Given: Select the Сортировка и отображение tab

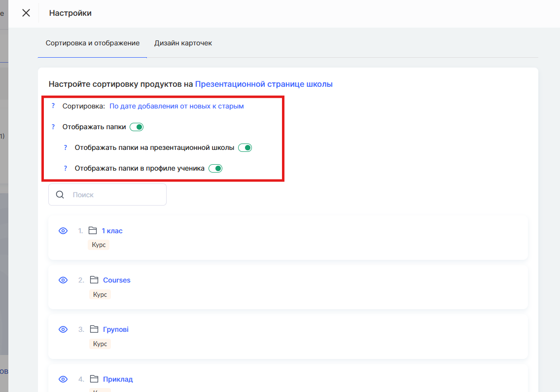Looking at the screenshot, I should 93,43.
